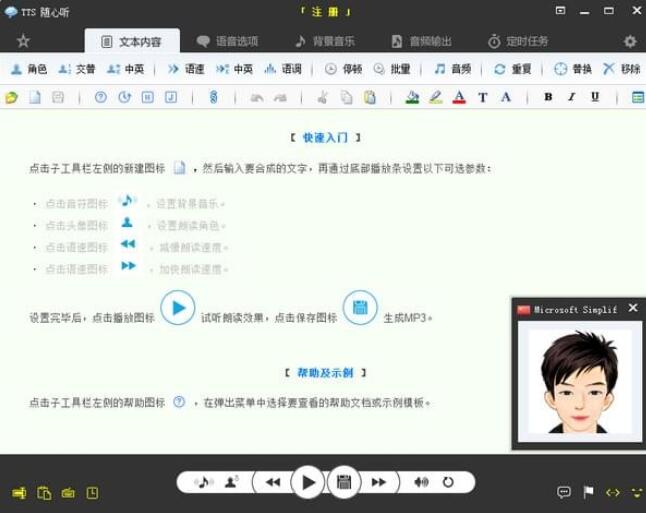Click the help question mark icon in sub-toolbar
The height and width of the screenshot is (513, 646).
(x=100, y=97)
